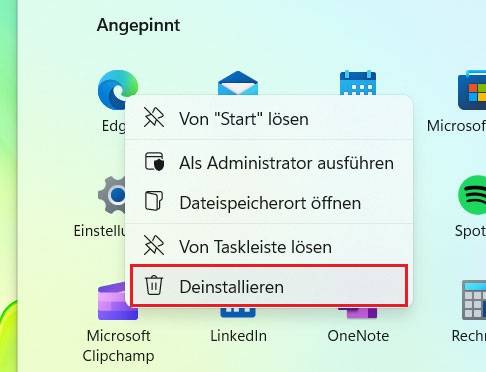Viewport: 486px width, 372px height.
Task: Open the Edge browser icon
Action: [117, 87]
